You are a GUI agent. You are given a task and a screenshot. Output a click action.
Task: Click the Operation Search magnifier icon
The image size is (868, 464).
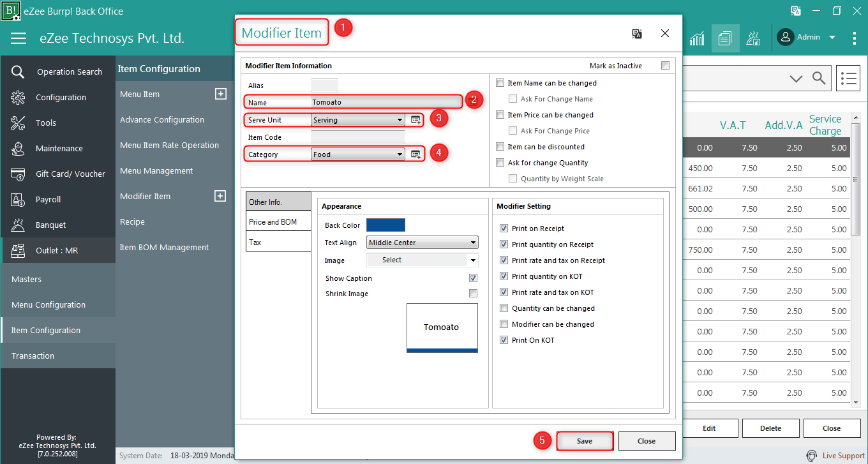[18, 71]
